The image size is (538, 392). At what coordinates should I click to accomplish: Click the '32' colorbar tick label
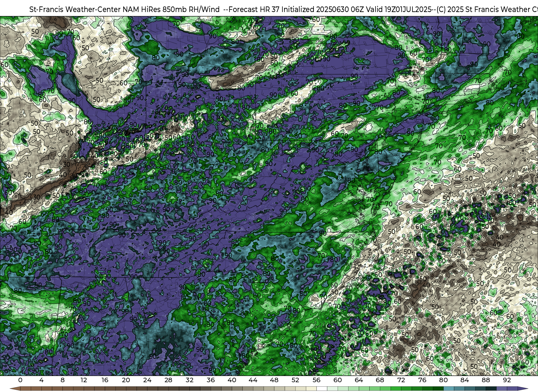point(190,380)
